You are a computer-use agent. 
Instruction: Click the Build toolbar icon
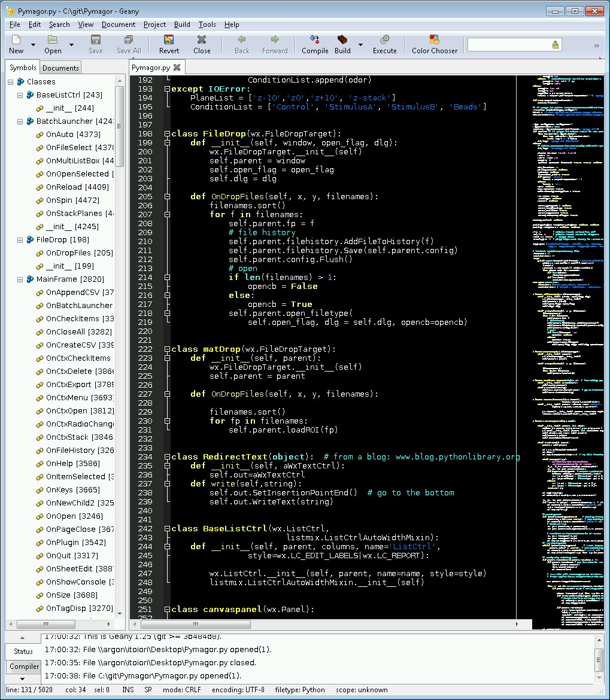click(342, 39)
